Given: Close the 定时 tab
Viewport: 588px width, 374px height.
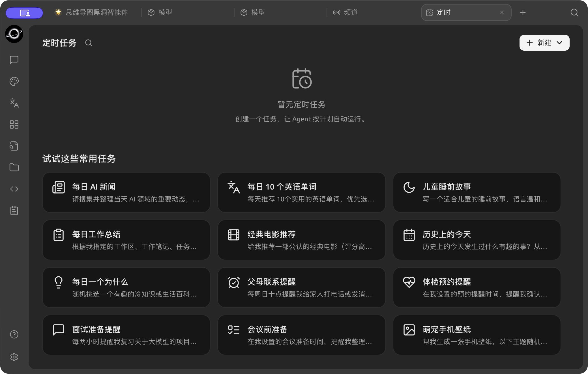Looking at the screenshot, I should (x=502, y=12).
